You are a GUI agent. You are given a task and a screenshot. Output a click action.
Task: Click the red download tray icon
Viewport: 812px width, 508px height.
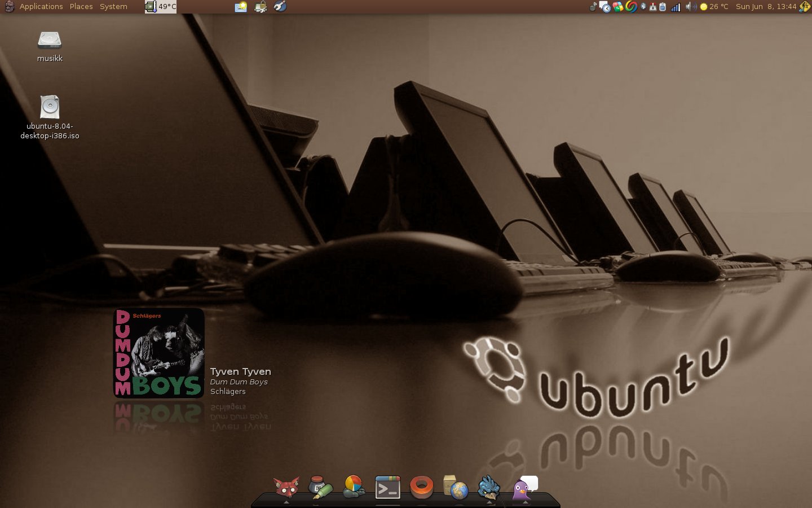pyautogui.click(x=653, y=7)
